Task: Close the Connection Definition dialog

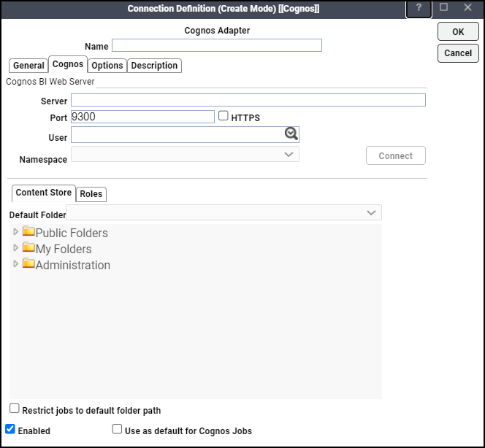Action: [467, 7]
